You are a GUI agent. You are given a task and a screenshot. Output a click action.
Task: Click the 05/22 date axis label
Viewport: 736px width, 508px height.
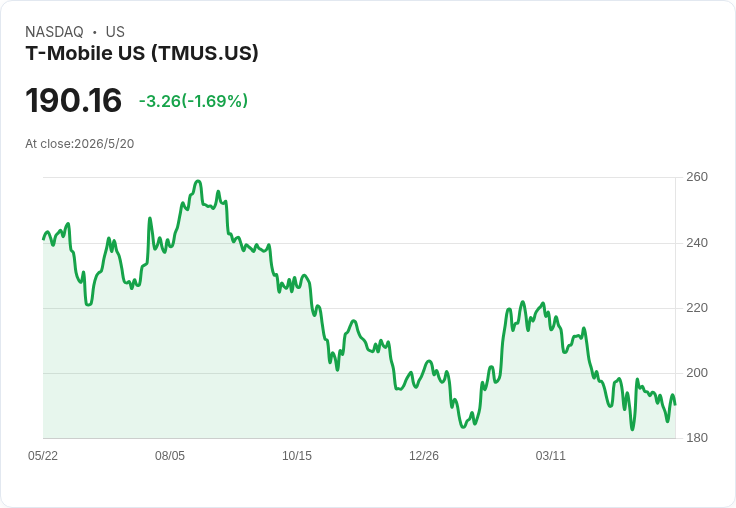click(x=43, y=456)
